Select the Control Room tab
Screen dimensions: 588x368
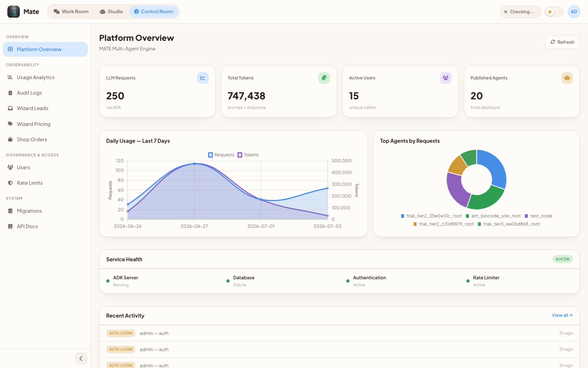[153, 12]
